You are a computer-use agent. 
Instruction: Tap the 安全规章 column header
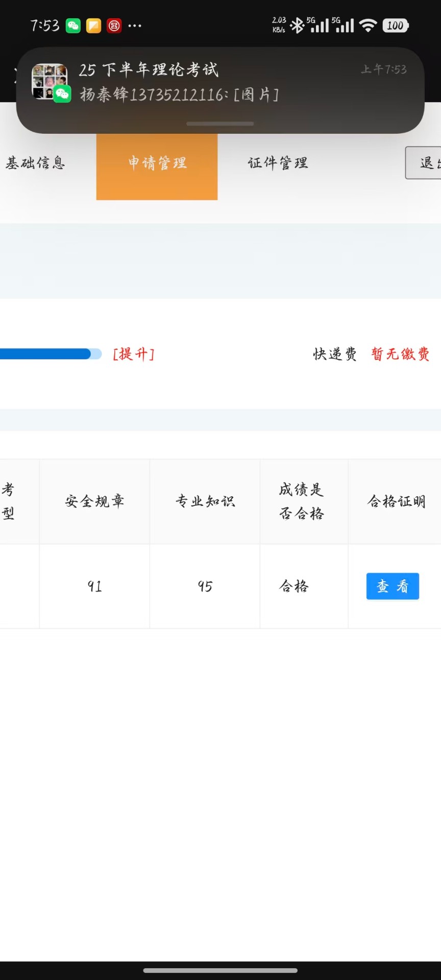(x=94, y=501)
